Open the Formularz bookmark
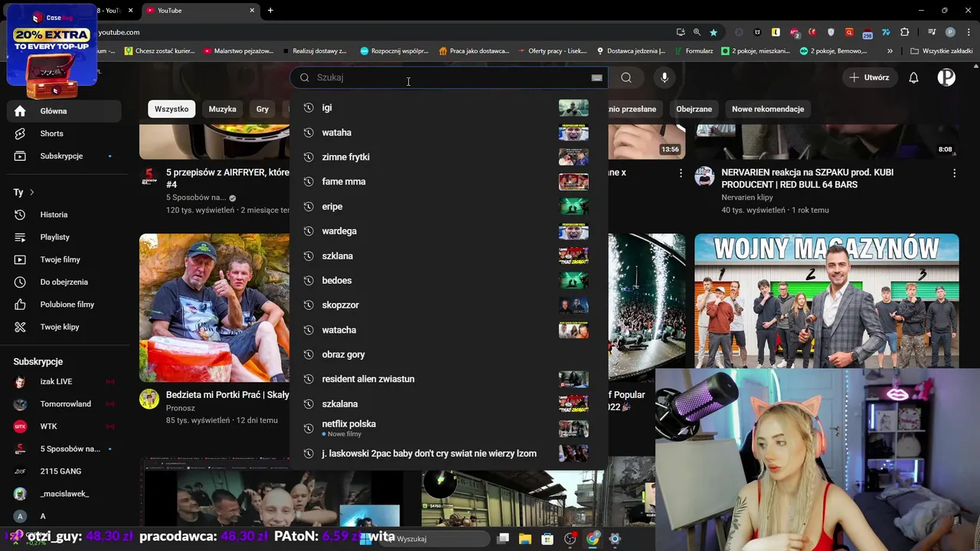The image size is (980, 551). point(694,51)
